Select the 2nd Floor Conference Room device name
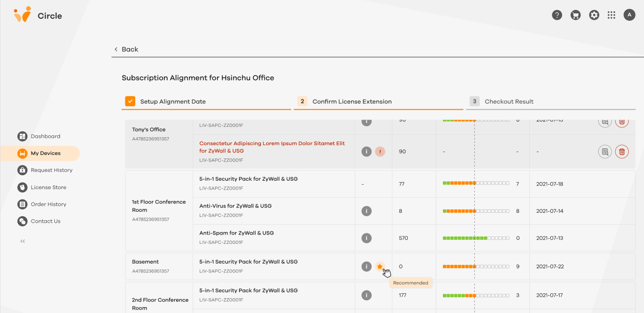 coord(160,304)
